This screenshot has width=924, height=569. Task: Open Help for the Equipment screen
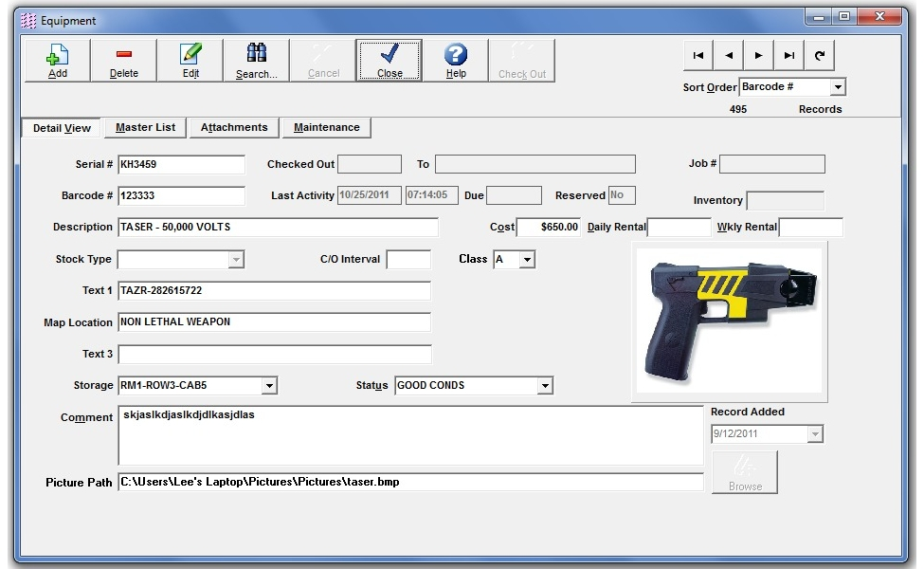click(x=455, y=59)
